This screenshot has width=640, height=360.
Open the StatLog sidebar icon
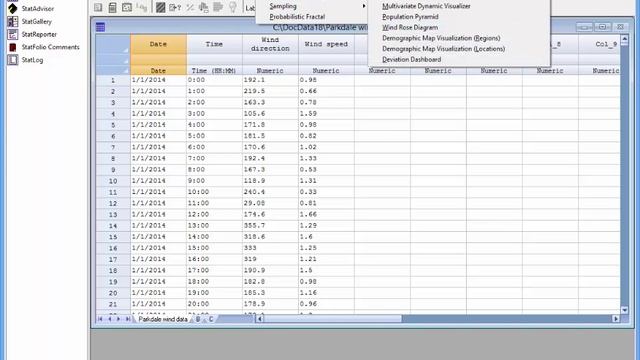tap(13, 60)
